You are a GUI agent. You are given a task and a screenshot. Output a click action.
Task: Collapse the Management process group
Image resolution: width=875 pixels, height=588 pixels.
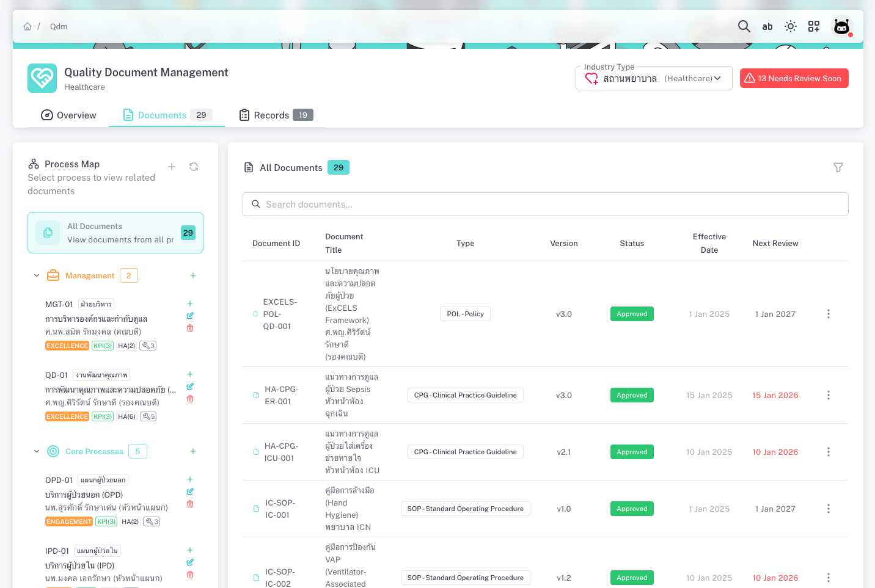[37, 275]
